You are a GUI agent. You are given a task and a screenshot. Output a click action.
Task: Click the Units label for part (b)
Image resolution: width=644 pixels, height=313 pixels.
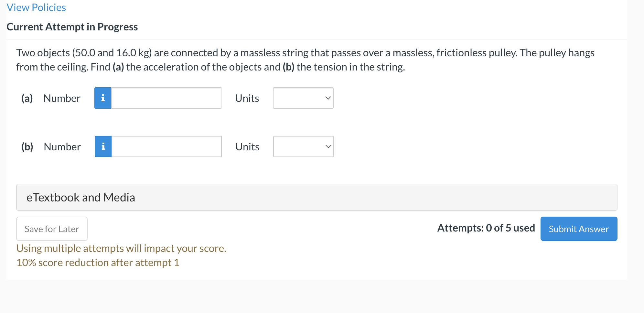[x=247, y=146]
